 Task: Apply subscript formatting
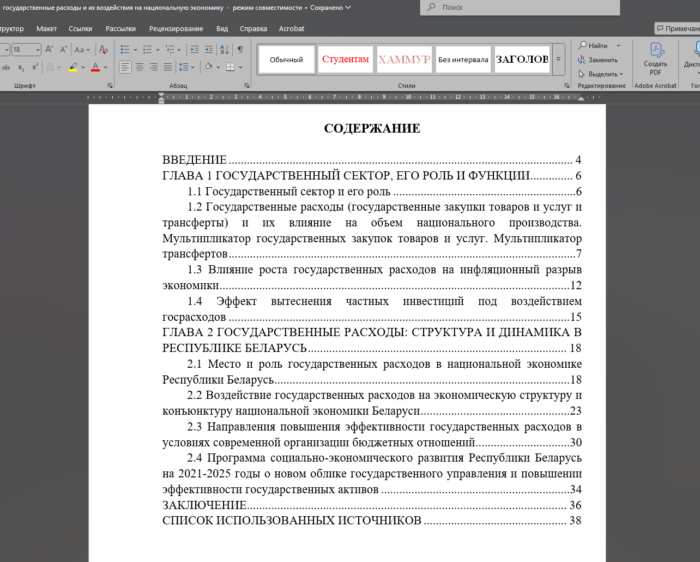21,67
